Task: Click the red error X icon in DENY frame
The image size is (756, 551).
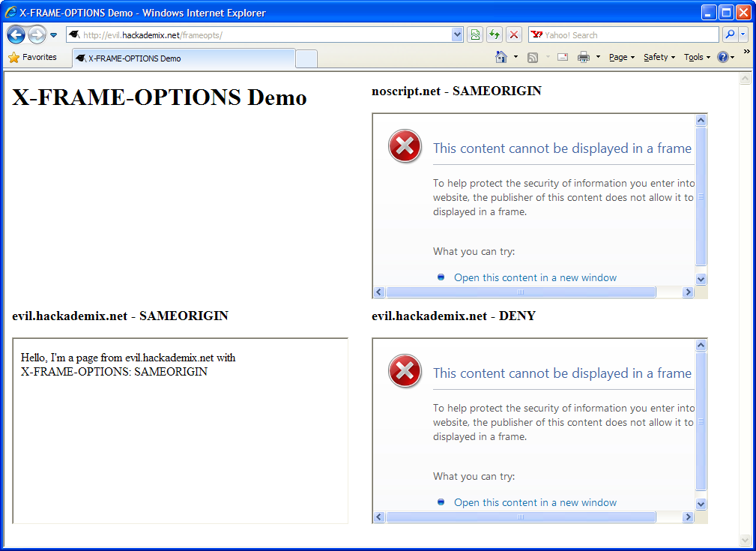Action: pyautogui.click(x=405, y=370)
